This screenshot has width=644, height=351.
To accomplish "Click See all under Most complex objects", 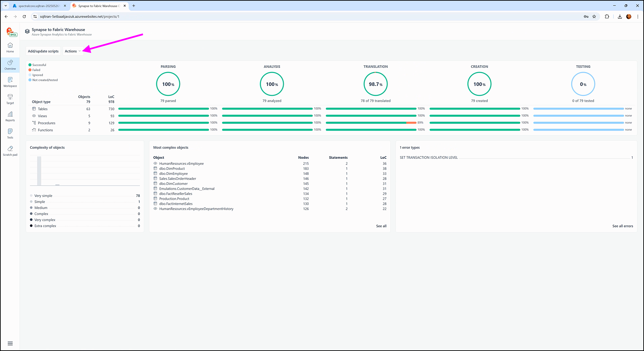I will click(381, 226).
